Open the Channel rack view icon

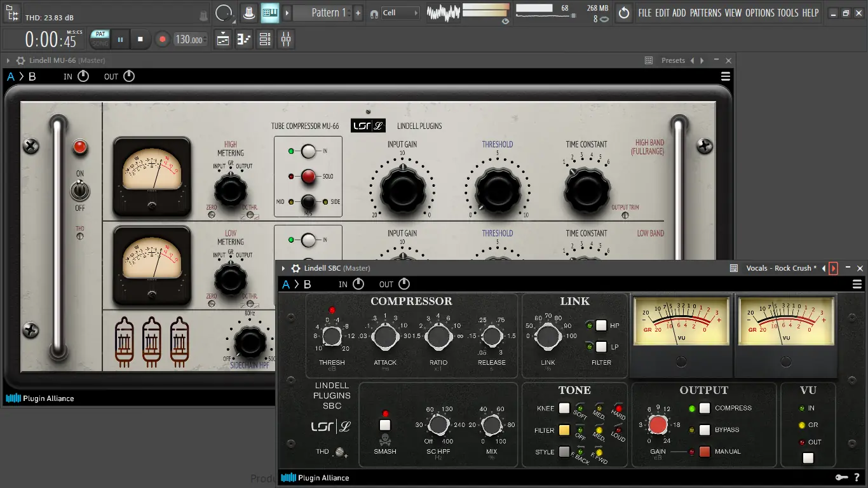coord(265,39)
